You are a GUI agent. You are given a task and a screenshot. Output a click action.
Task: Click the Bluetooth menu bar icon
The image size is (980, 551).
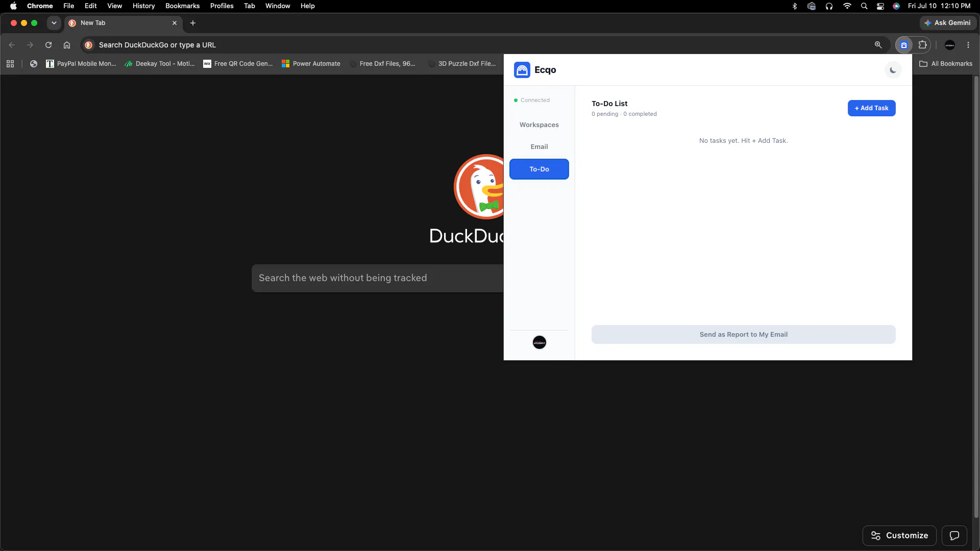tap(795, 6)
